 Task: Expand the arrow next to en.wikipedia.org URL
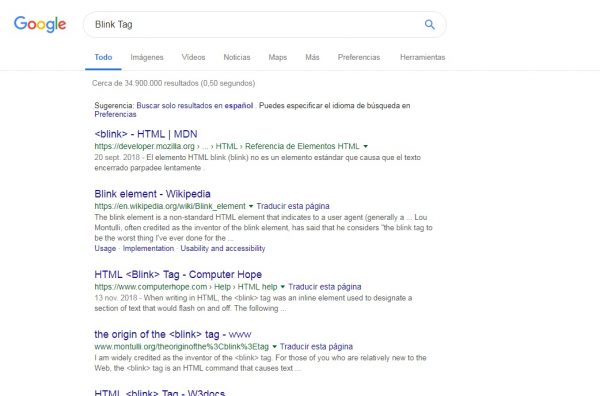point(251,206)
